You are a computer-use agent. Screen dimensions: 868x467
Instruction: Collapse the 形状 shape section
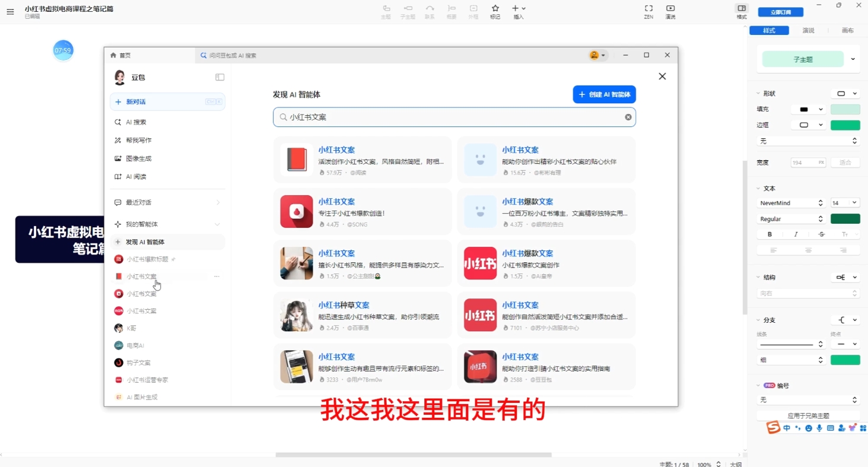click(x=758, y=94)
